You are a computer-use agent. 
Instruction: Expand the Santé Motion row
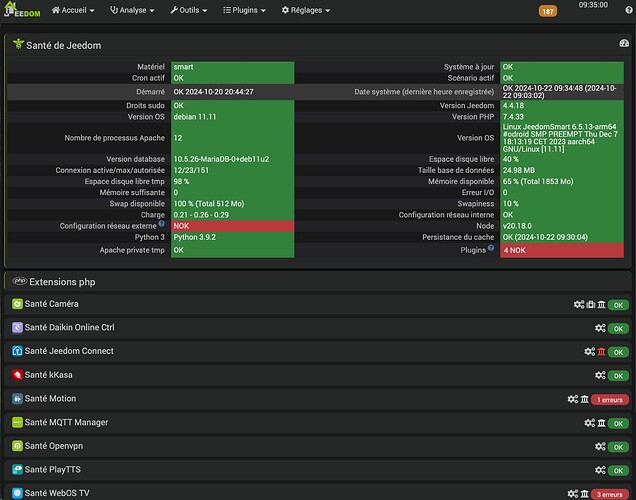click(318, 399)
